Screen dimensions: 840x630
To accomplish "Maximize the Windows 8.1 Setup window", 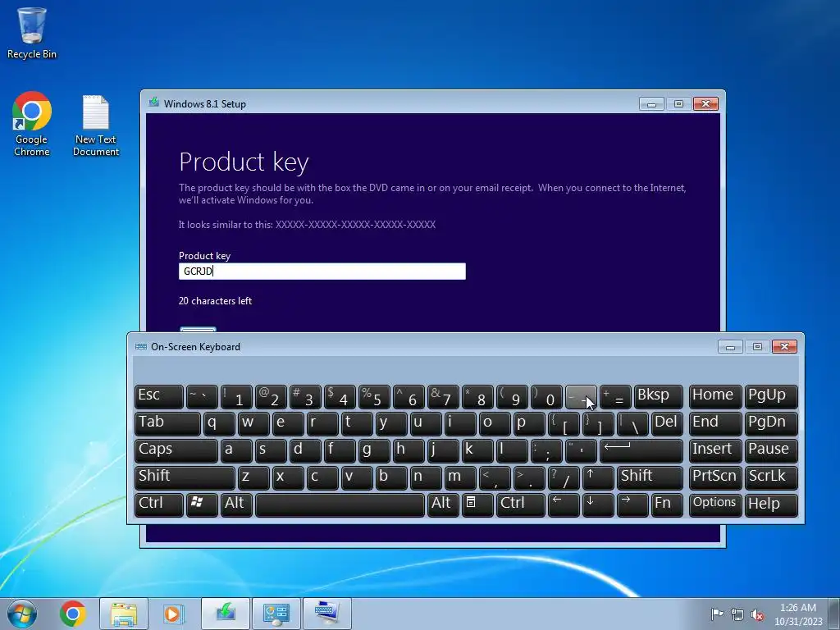I will [x=678, y=103].
